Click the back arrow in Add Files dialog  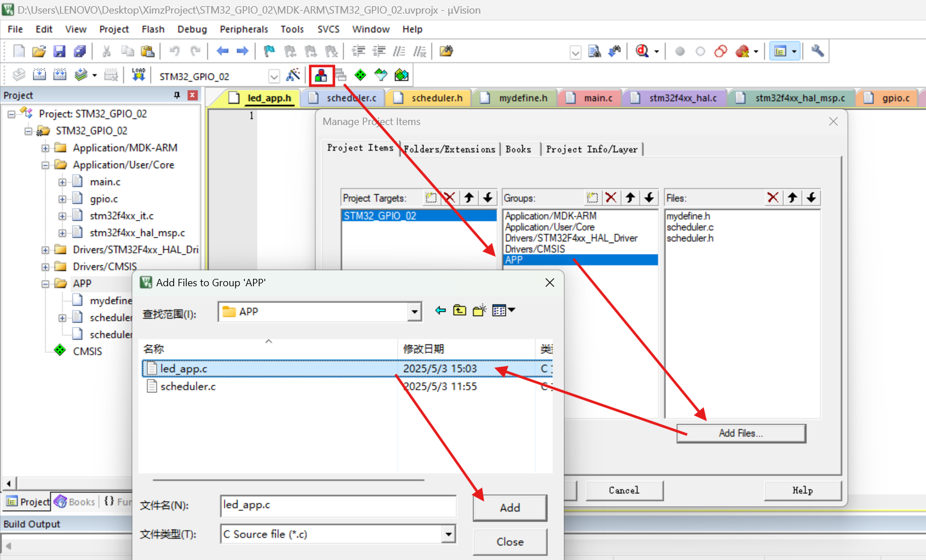[x=440, y=311]
